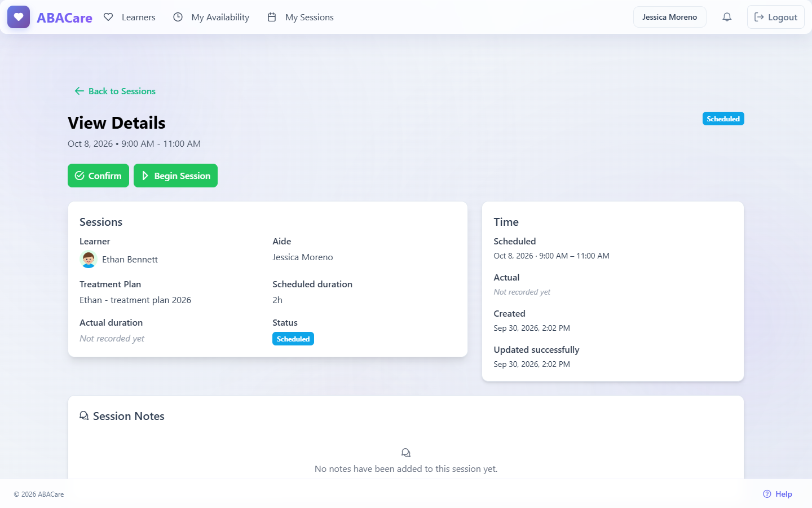Click aide name Jessica Moreno in card
The image size is (812, 508).
coord(303,257)
